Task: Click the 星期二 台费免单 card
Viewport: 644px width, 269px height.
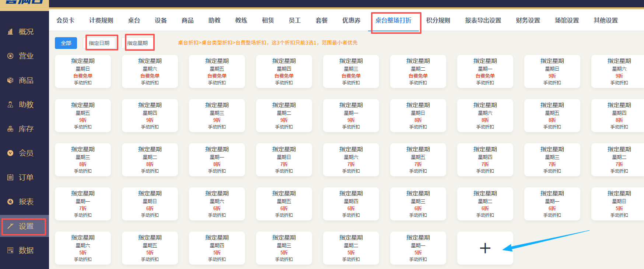Action: [x=418, y=71]
